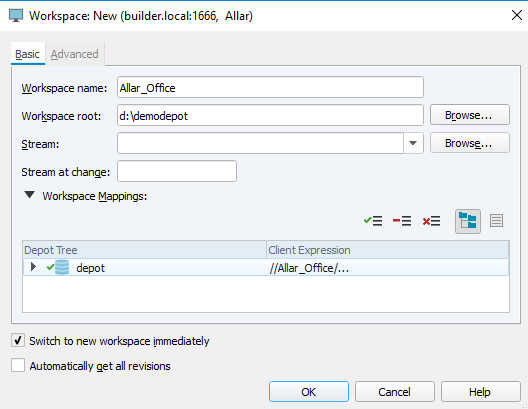This screenshot has width=528, height=409.
Task: Select the Basic tab
Action: [28, 54]
